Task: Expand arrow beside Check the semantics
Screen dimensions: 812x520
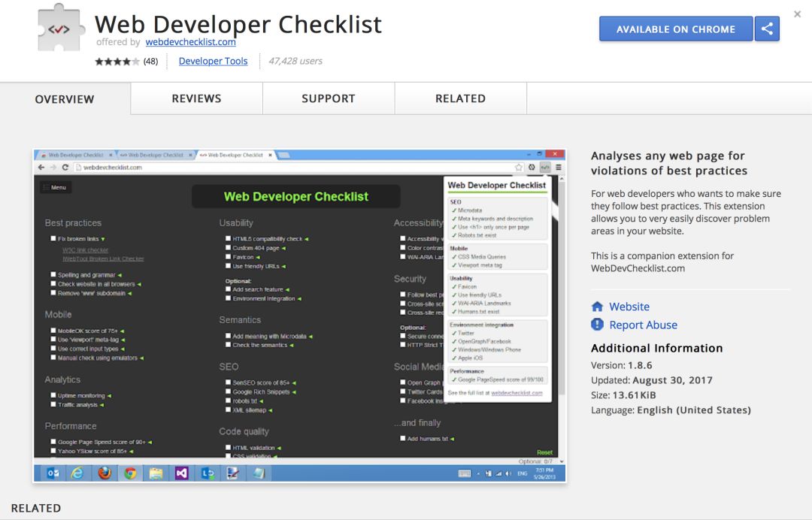Action: [x=292, y=345]
